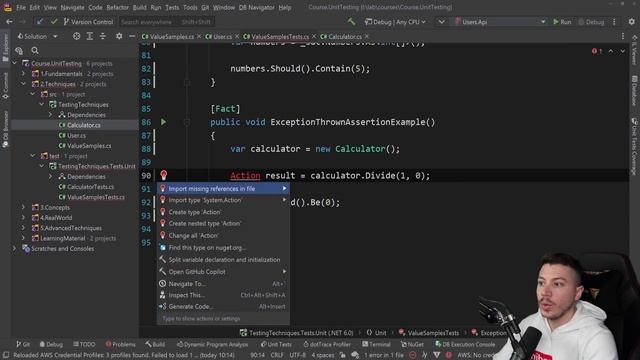The height and width of the screenshot is (360, 640).
Task: Open the Terminal tool window
Action: [376, 344]
